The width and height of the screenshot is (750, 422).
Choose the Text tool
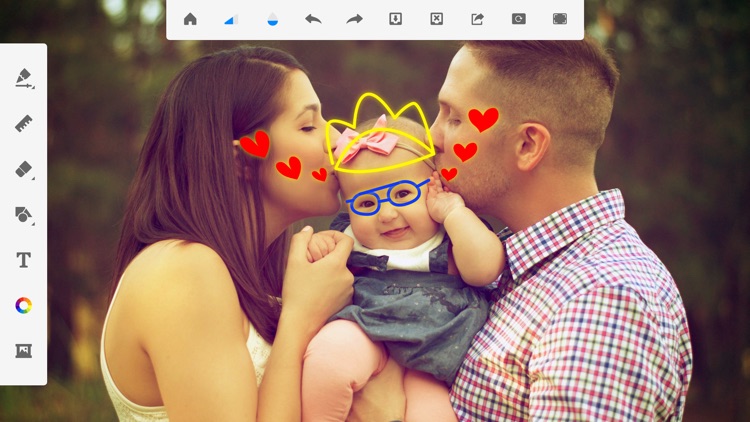pos(23,260)
